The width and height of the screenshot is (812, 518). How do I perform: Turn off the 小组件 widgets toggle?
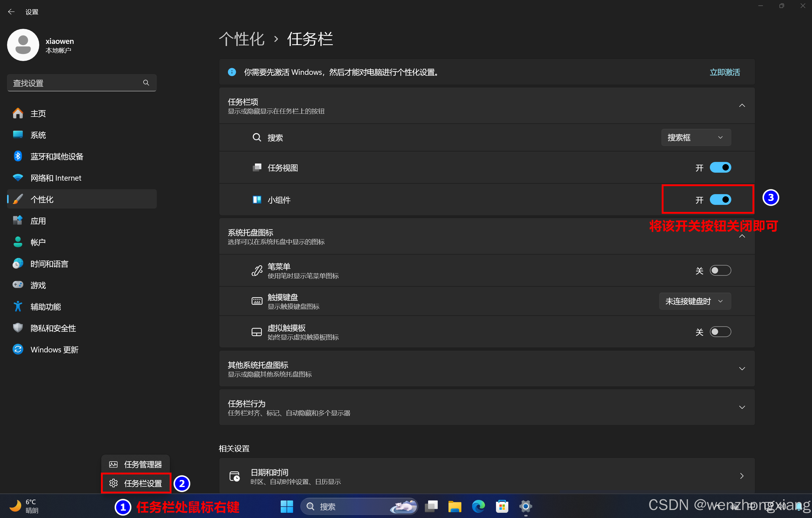tap(720, 200)
